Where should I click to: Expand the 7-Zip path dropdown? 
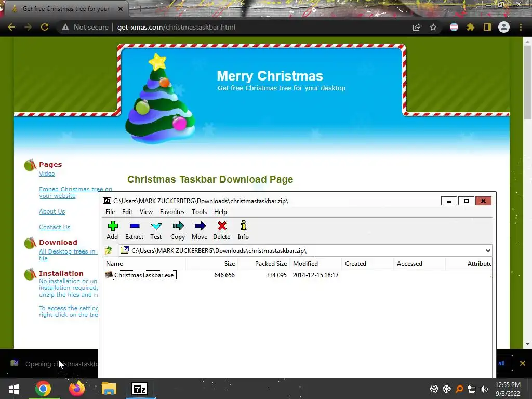(x=488, y=251)
